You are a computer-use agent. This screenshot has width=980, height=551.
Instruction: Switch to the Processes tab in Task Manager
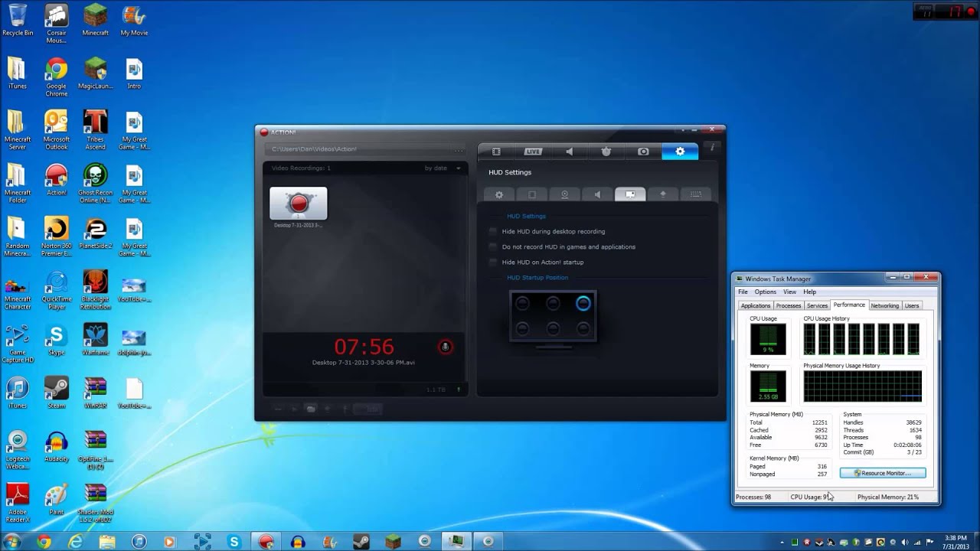pyautogui.click(x=788, y=305)
